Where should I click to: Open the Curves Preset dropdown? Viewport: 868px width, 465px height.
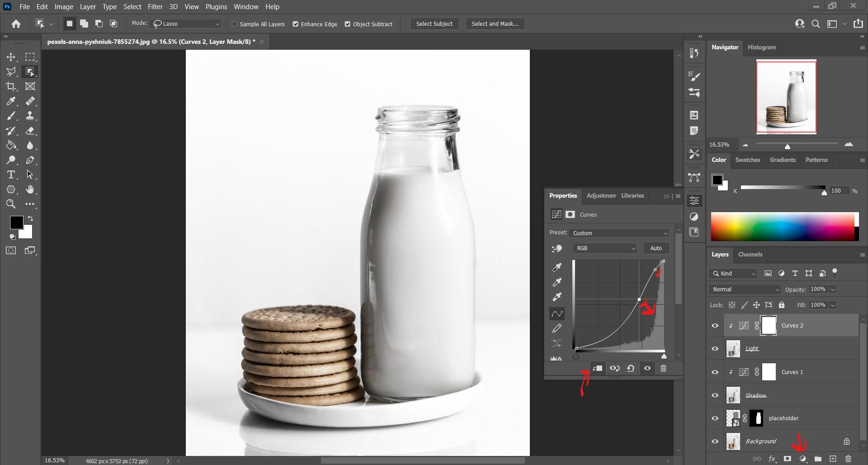pos(619,233)
